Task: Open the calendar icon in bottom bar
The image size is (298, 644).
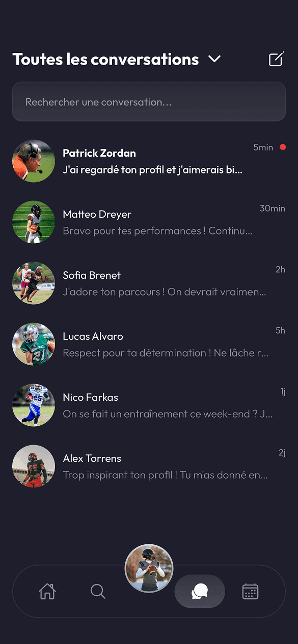Action: (250, 591)
